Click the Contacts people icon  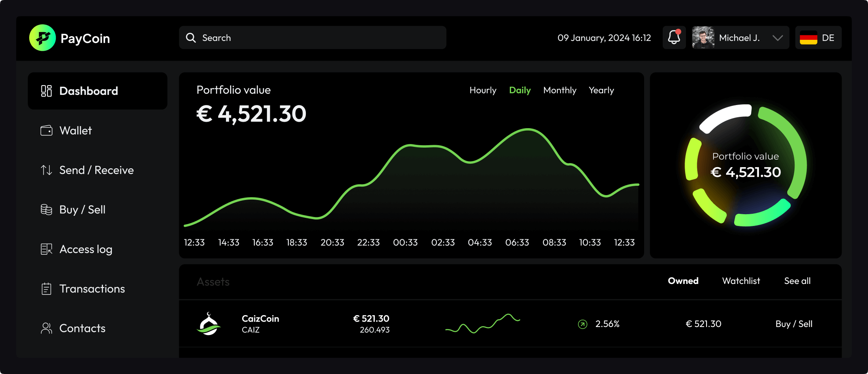(x=46, y=328)
